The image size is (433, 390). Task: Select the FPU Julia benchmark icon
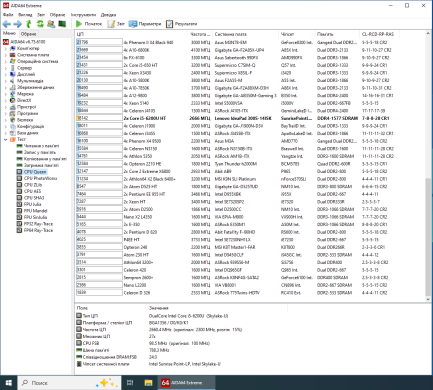20,204
